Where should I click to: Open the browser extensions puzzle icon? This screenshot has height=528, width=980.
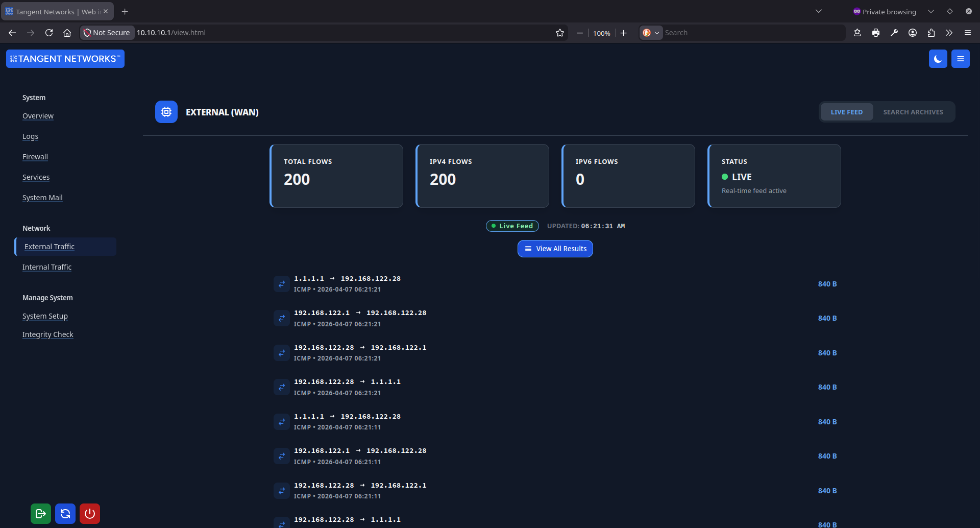(x=931, y=33)
